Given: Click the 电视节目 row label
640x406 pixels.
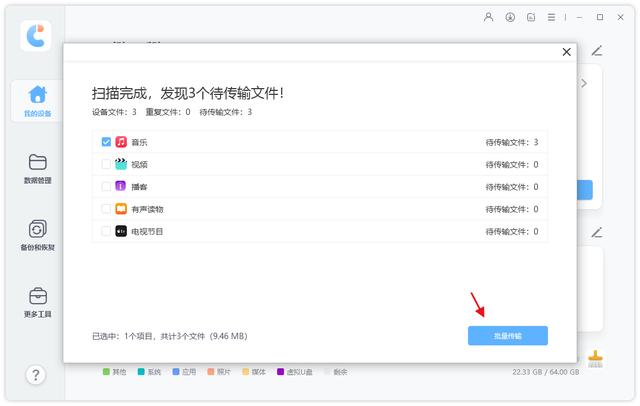Looking at the screenshot, I should coord(147,231).
